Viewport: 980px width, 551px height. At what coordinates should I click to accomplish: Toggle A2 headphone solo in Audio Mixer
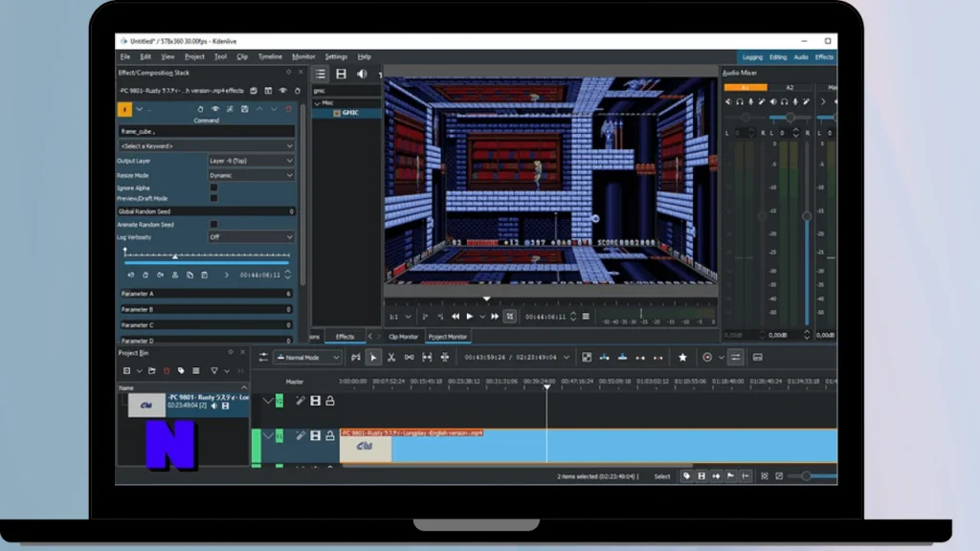(784, 101)
